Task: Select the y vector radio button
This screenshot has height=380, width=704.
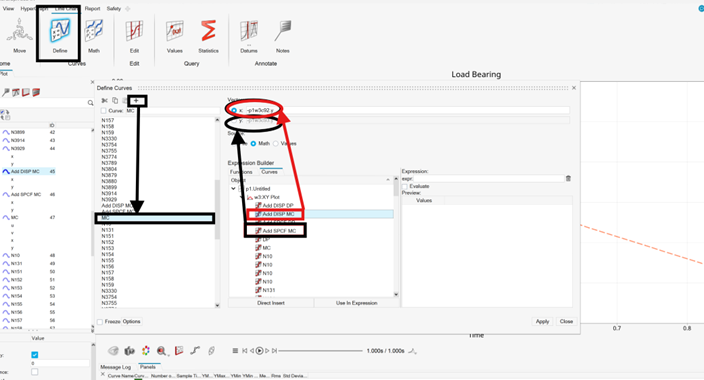Action: coord(234,120)
